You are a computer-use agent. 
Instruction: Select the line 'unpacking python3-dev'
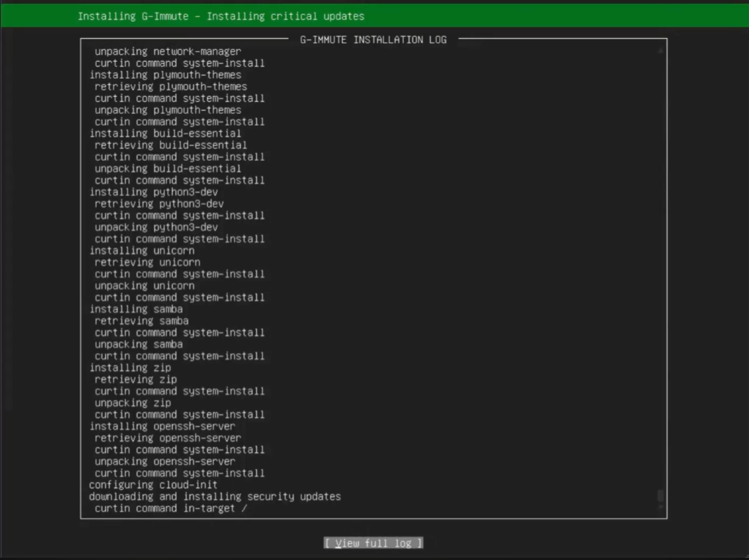tap(157, 227)
